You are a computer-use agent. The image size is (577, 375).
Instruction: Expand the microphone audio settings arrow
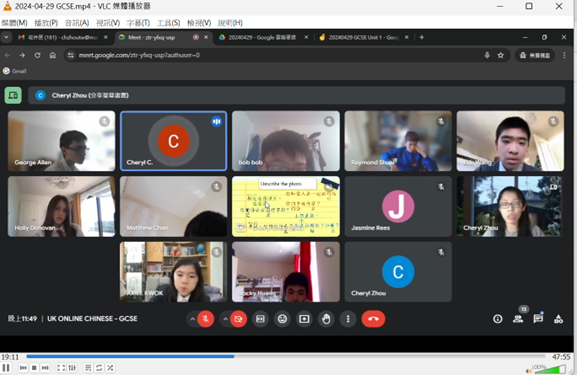pos(192,319)
